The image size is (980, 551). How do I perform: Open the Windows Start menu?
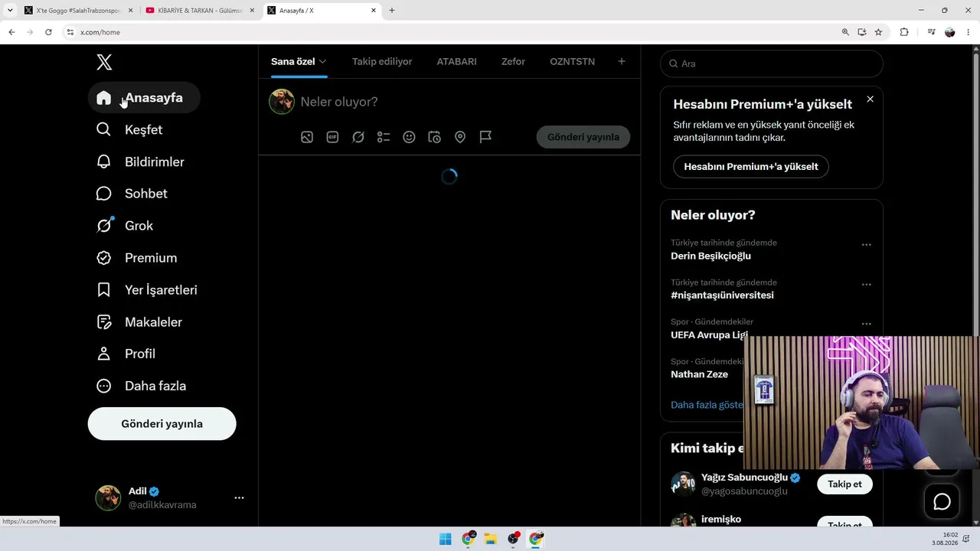[x=445, y=540]
